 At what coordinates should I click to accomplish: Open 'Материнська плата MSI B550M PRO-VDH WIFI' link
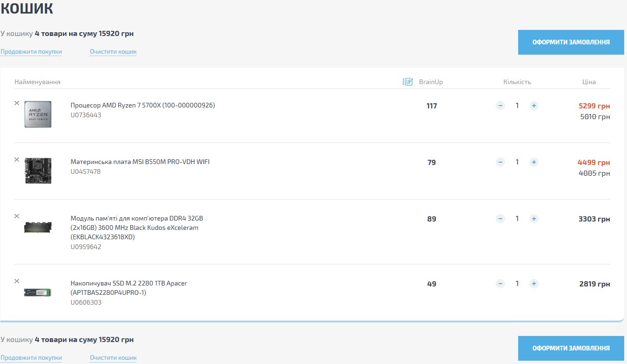[140, 162]
